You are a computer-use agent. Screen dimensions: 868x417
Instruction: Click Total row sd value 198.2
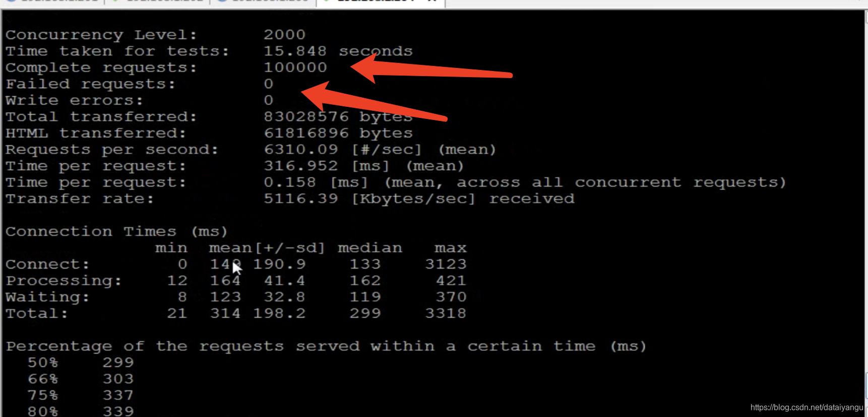tap(279, 313)
